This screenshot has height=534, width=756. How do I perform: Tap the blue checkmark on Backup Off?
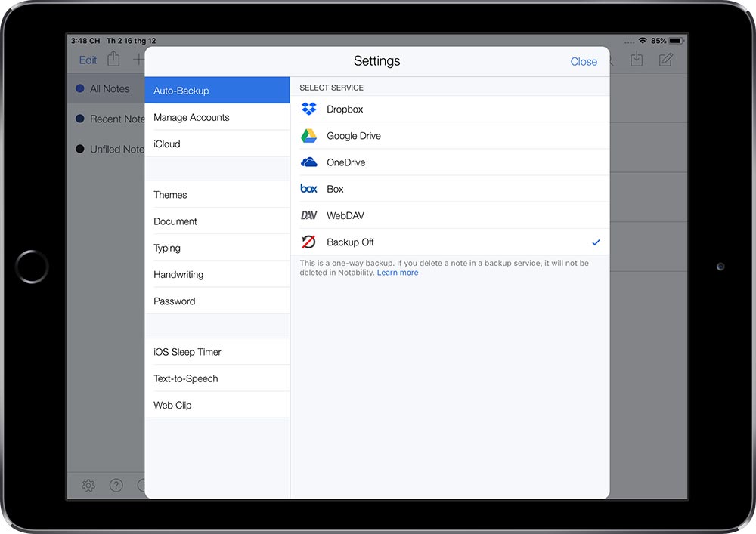(596, 242)
